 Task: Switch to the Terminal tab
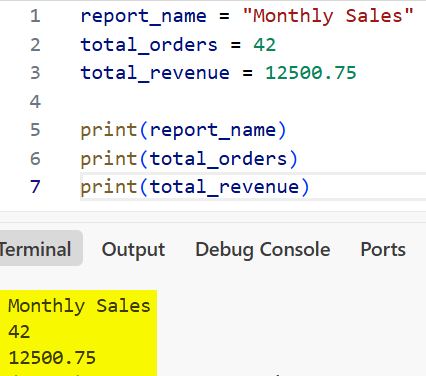click(37, 249)
